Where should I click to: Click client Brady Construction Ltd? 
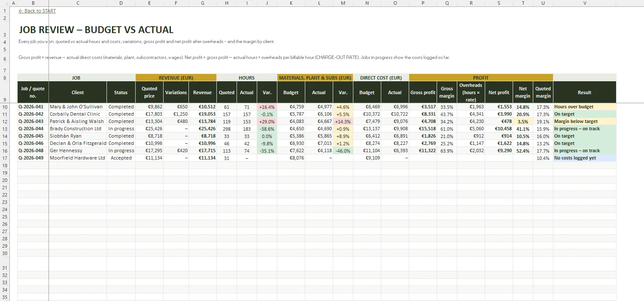tap(78, 129)
